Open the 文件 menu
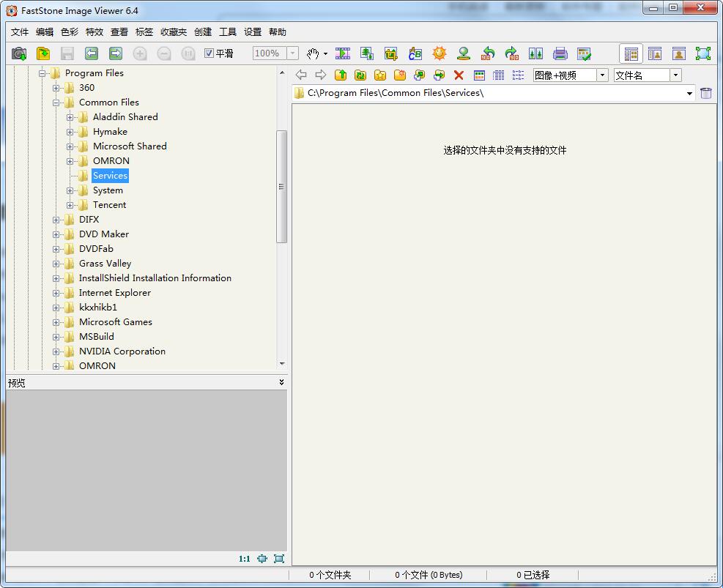The image size is (723, 588). (20, 32)
